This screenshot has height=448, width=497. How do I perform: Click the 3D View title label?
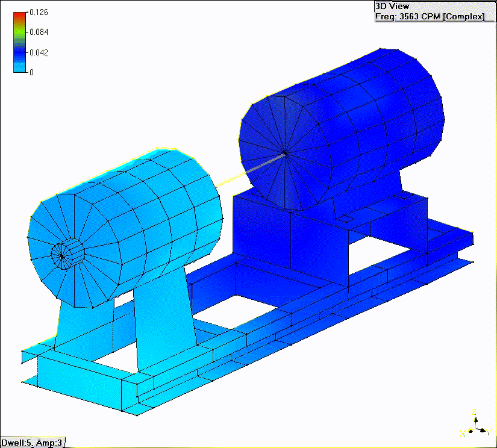[x=392, y=6]
